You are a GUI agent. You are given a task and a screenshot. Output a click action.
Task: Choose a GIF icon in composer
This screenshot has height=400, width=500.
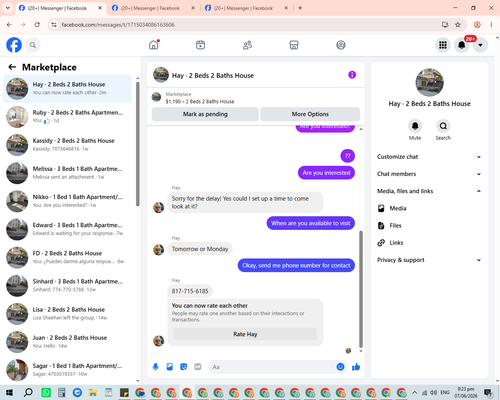tap(198, 367)
